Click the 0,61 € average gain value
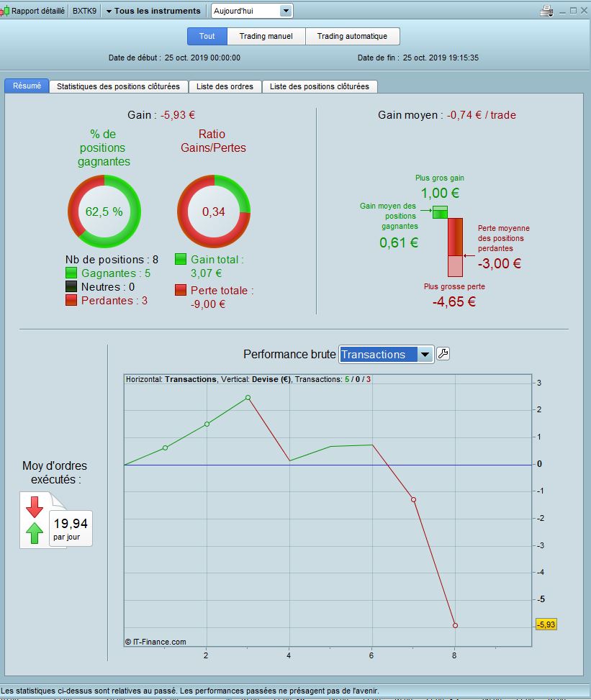Image resolution: width=591 pixels, height=700 pixels. [x=399, y=242]
